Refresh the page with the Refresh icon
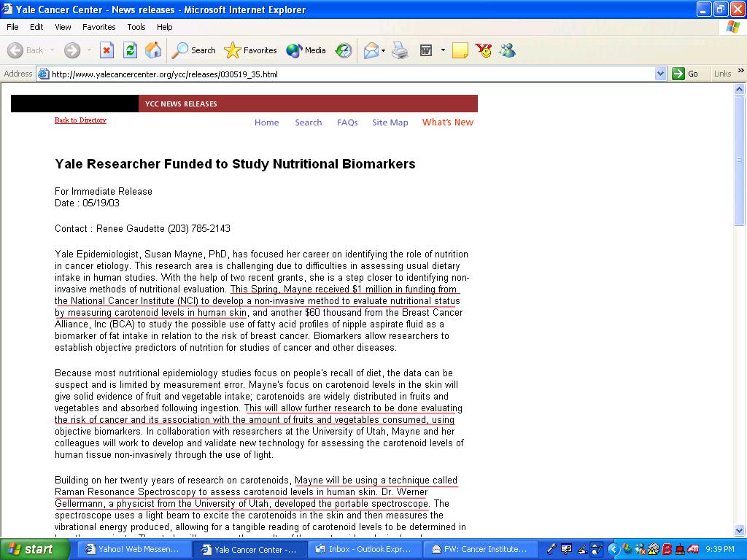 tap(130, 50)
